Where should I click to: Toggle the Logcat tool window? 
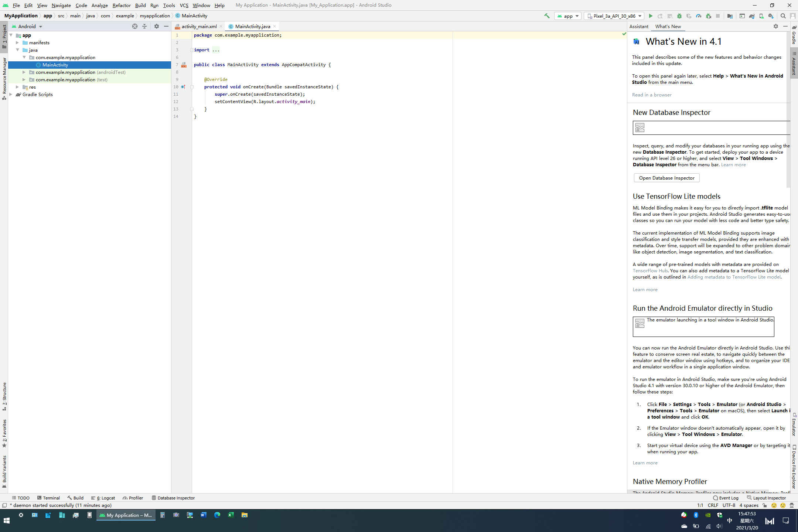[x=103, y=498]
